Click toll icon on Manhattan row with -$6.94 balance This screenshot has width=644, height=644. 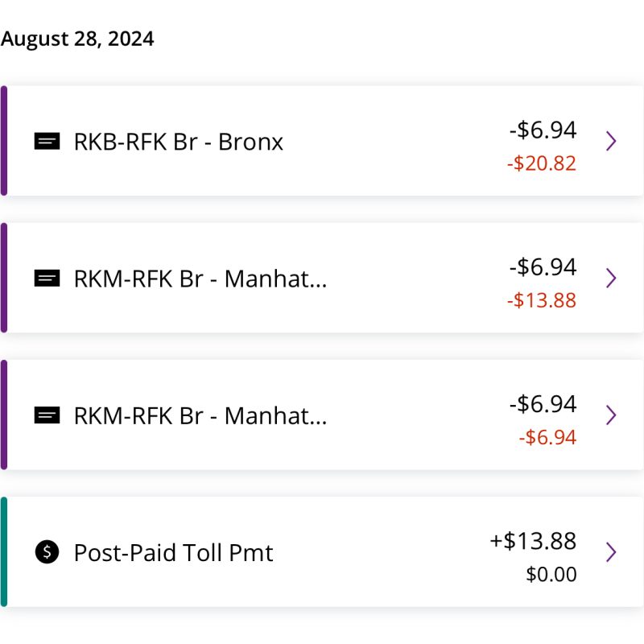point(47,415)
